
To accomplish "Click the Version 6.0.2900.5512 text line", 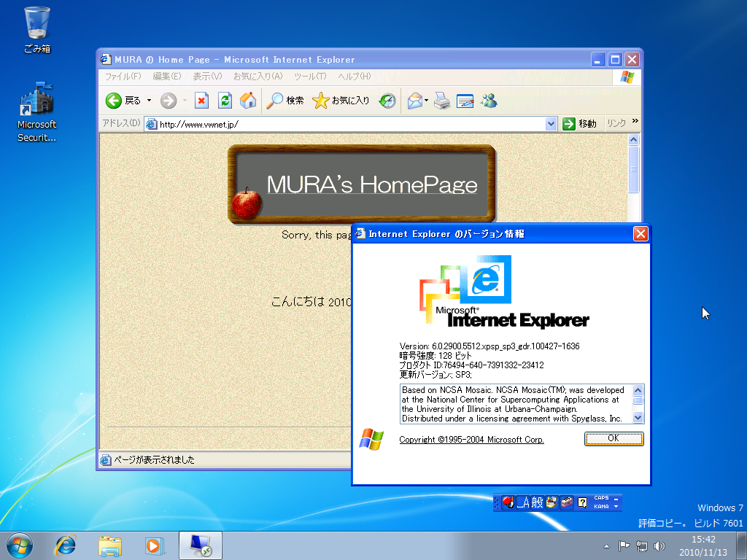I will tap(489, 346).
